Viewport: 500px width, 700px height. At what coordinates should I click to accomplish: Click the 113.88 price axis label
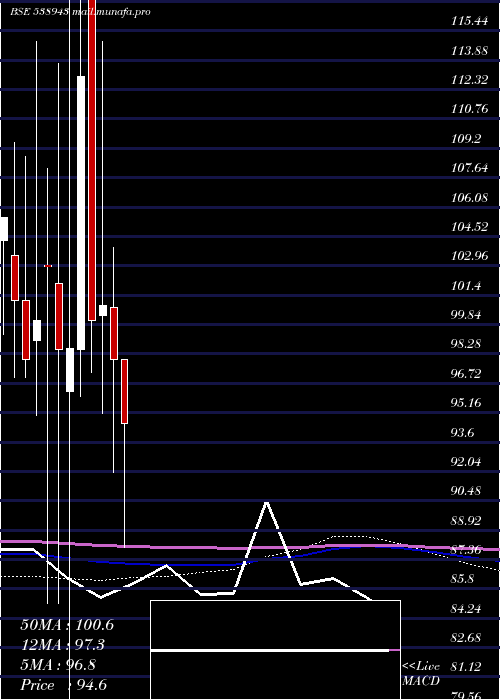469,50
